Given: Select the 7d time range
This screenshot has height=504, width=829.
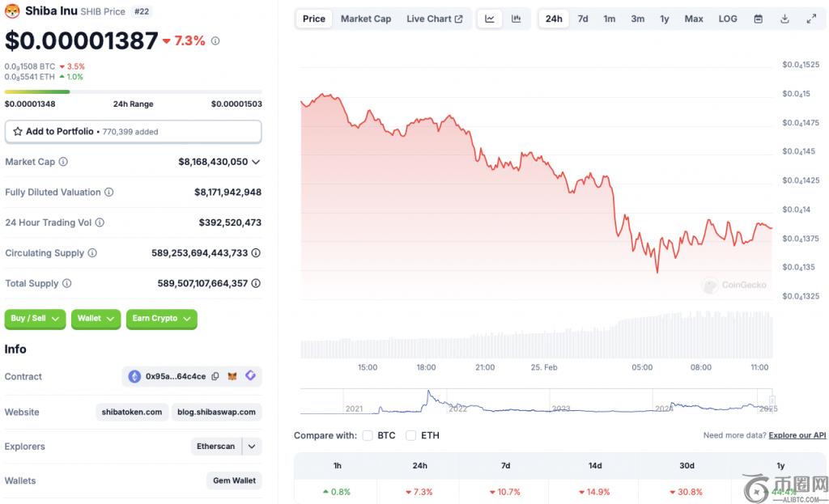Looking at the screenshot, I should 583,19.
